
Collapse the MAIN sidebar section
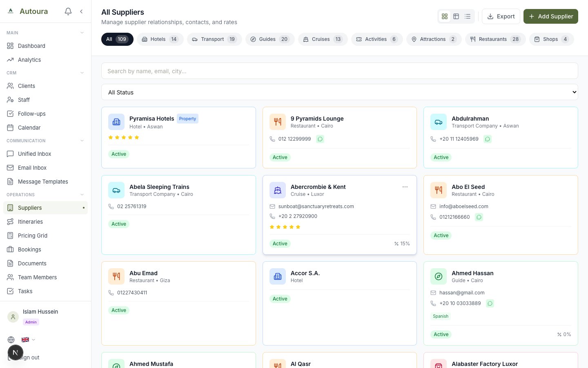coord(82,33)
